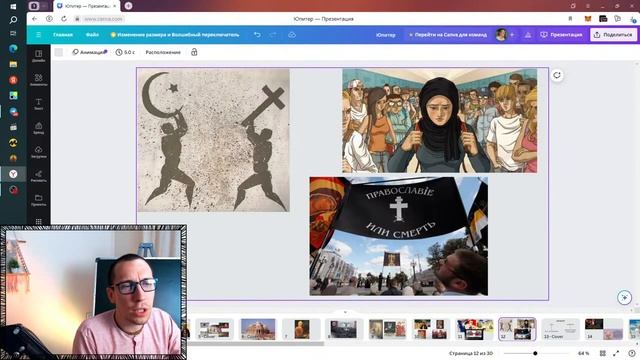Open the Windows Start menu
This screenshot has width=640, height=360.
pos(13,7)
